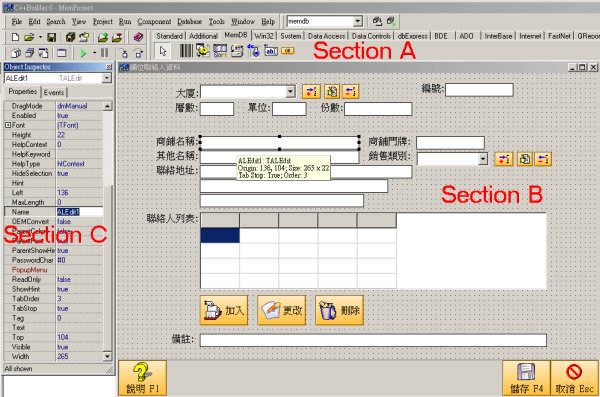Image resolution: width=600 pixels, height=397 pixels.
Task: Click the 加入 add button
Action: 224,310
